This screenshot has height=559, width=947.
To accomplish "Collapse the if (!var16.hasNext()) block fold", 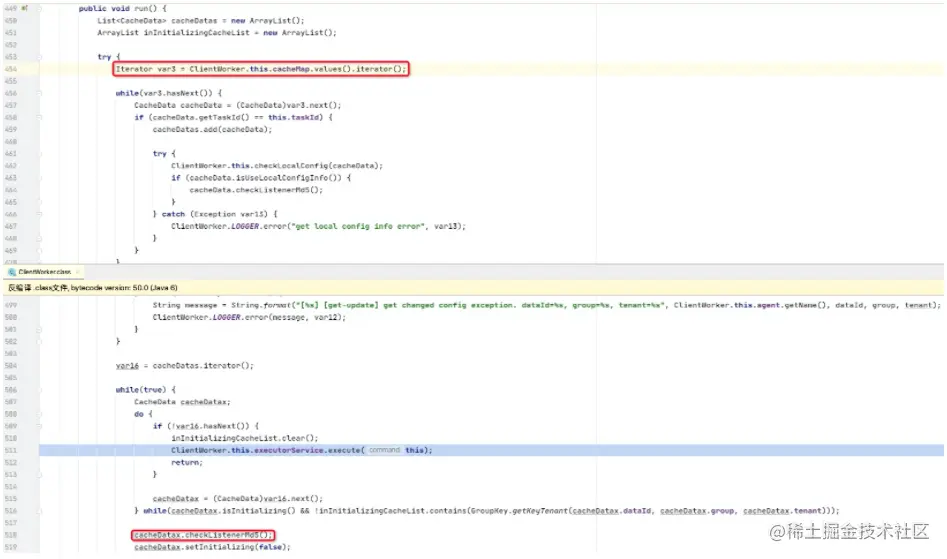I will tap(39, 426).
